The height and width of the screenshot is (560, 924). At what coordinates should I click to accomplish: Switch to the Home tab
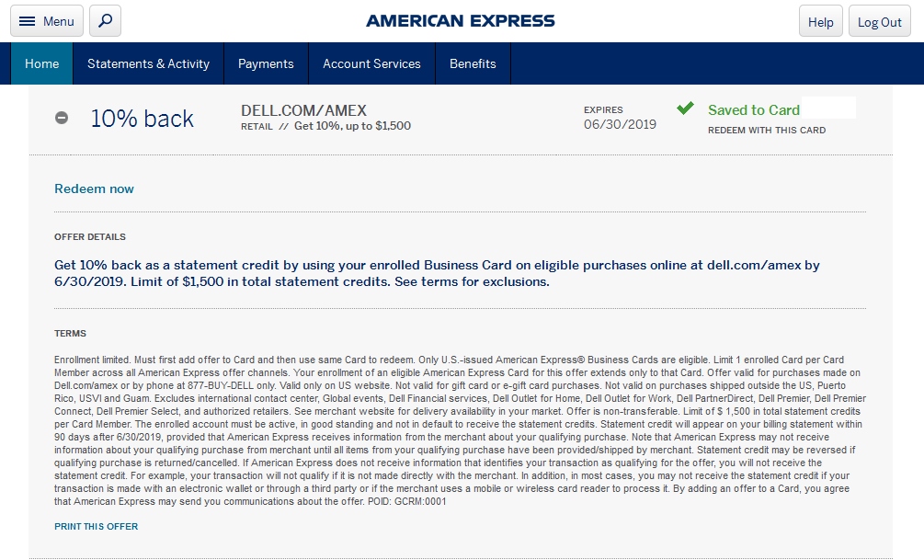point(40,63)
